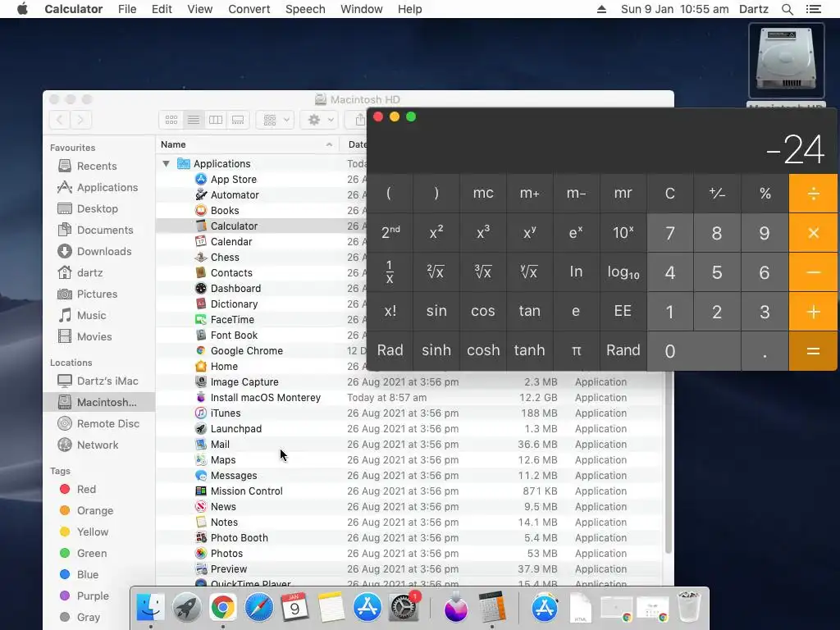Click the multiply key on Calculator
The image size is (840, 630).
point(813,233)
